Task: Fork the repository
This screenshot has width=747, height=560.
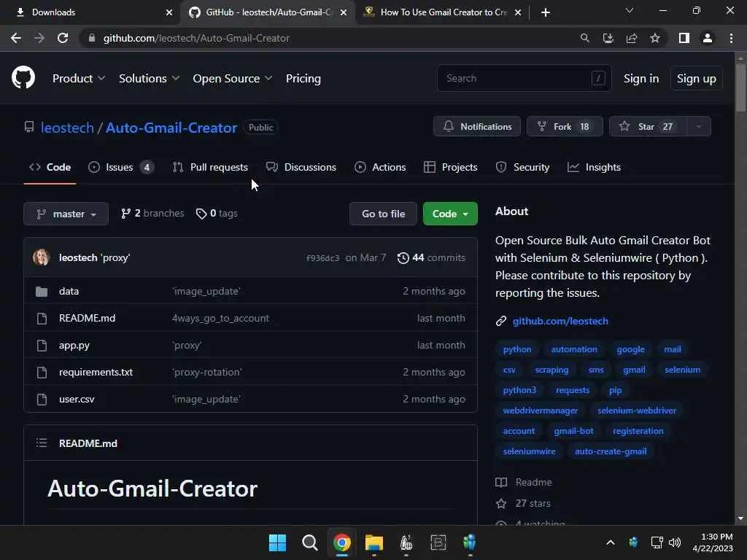Action: click(x=565, y=127)
